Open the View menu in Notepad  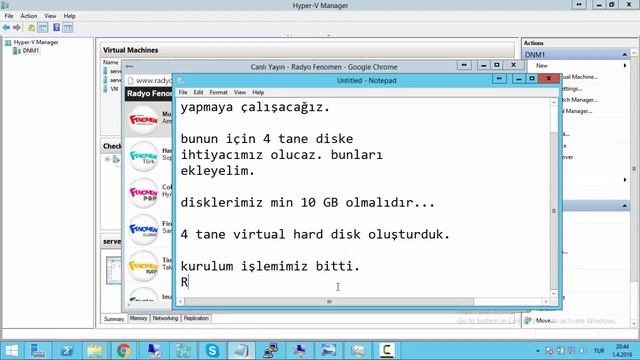click(240, 92)
